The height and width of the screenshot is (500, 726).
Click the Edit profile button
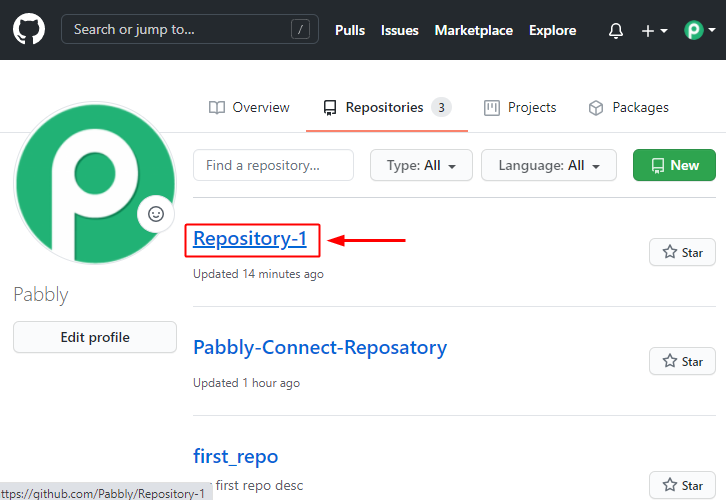[x=95, y=337]
